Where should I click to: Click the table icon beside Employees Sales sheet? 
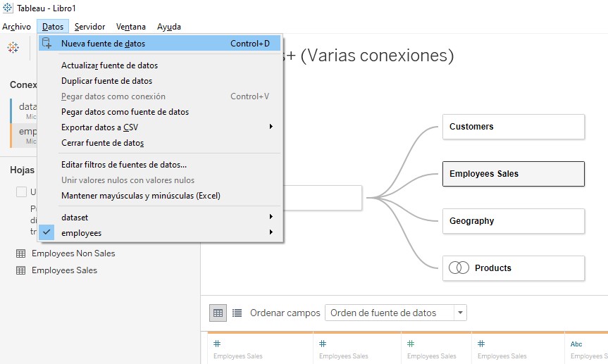coord(20,270)
